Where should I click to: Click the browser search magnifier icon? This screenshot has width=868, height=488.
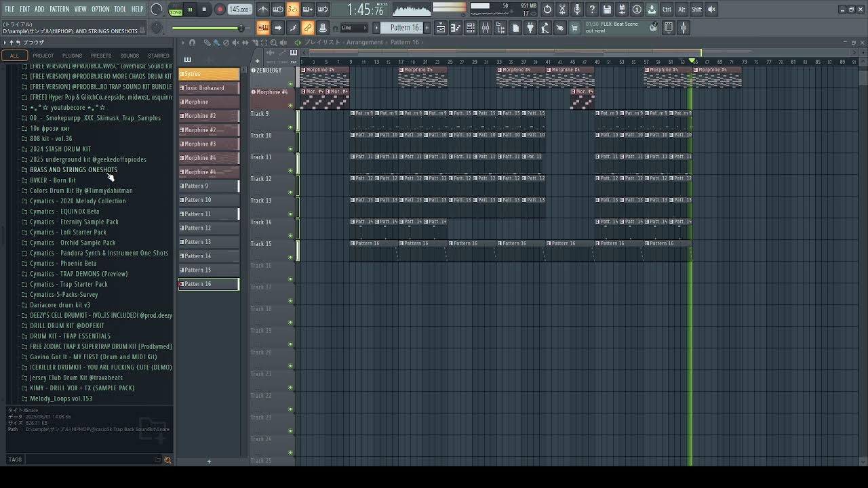click(167, 460)
